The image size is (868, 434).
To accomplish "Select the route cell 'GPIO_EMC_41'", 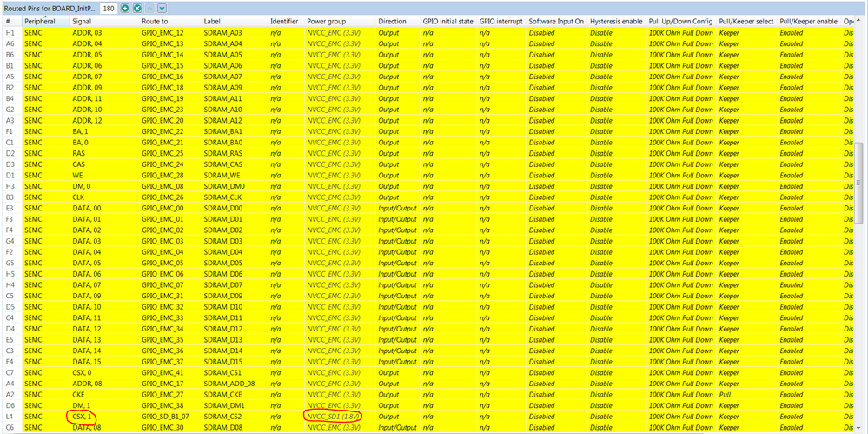I will 162,372.
